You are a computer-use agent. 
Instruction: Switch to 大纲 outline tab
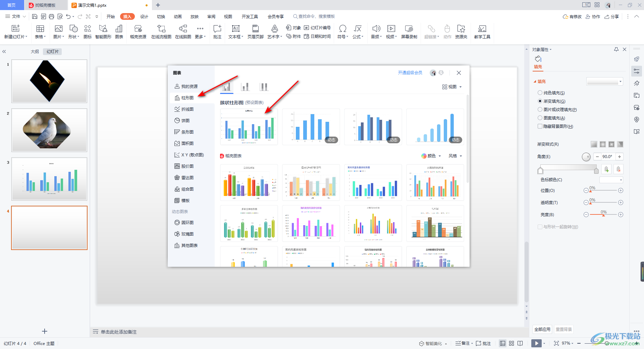(35, 52)
